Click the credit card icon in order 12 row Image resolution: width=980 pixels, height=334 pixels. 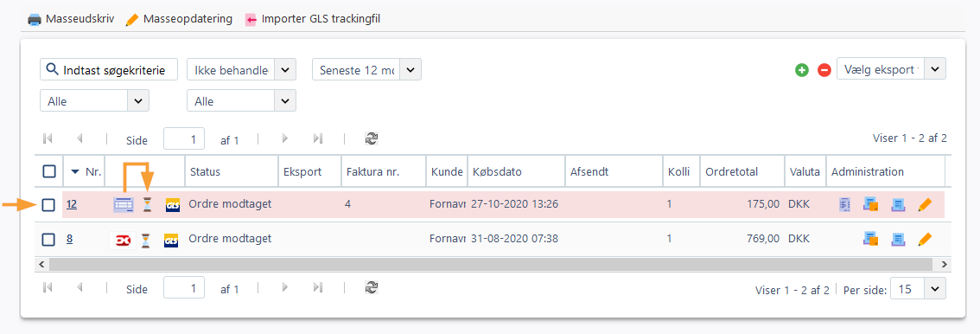(x=123, y=204)
